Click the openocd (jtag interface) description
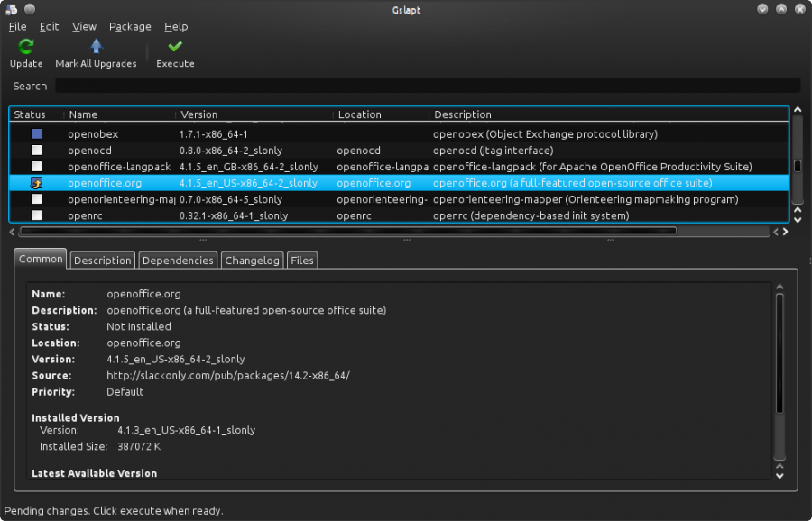The image size is (812, 521). pos(493,151)
